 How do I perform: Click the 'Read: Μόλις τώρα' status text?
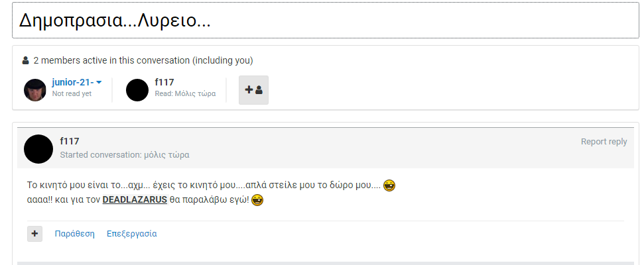(185, 93)
